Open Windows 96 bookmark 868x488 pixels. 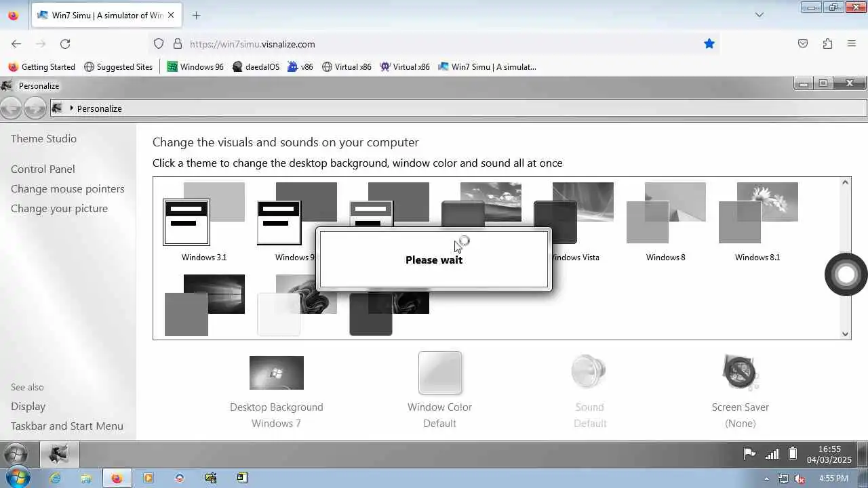click(x=195, y=67)
